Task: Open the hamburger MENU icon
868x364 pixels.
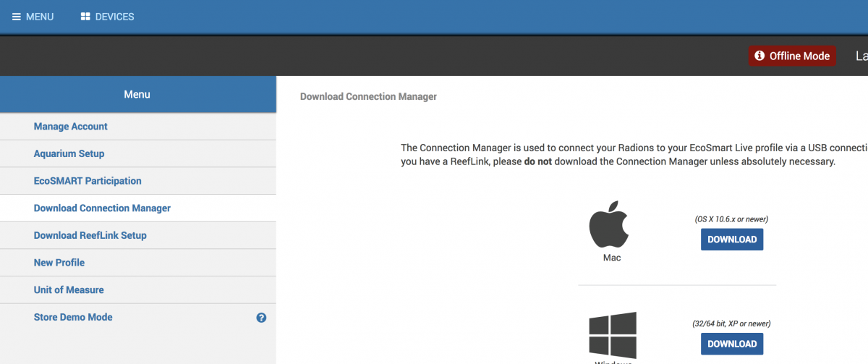Action: pos(17,17)
